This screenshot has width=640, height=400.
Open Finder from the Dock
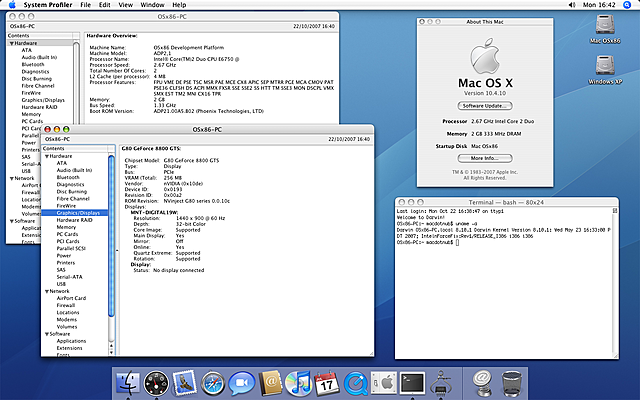pos(128,383)
